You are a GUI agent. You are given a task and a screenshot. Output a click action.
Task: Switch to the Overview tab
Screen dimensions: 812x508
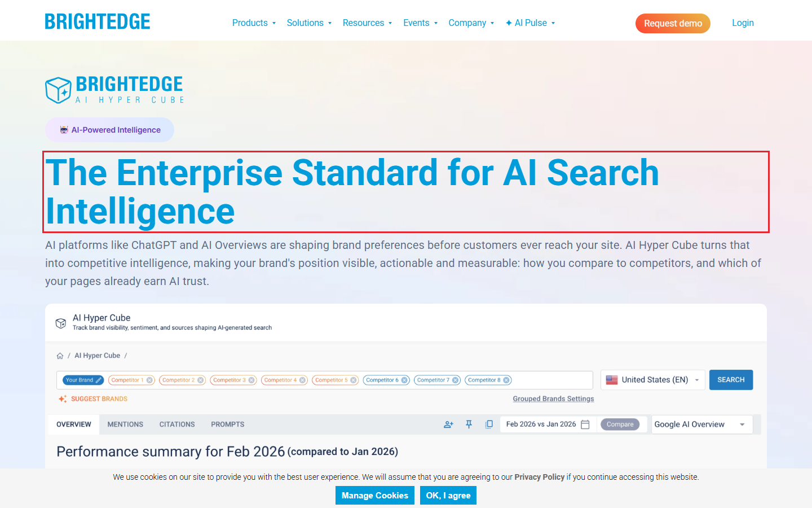point(74,424)
